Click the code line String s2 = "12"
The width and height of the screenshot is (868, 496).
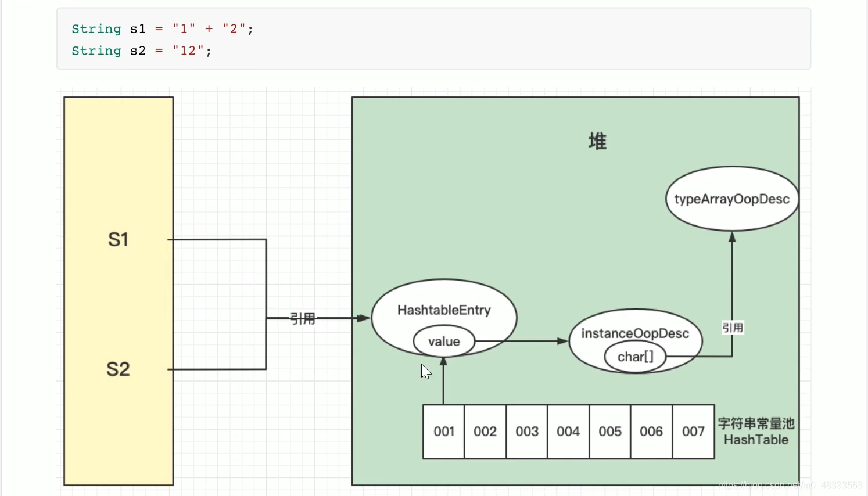pyautogui.click(x=142, y=51)
